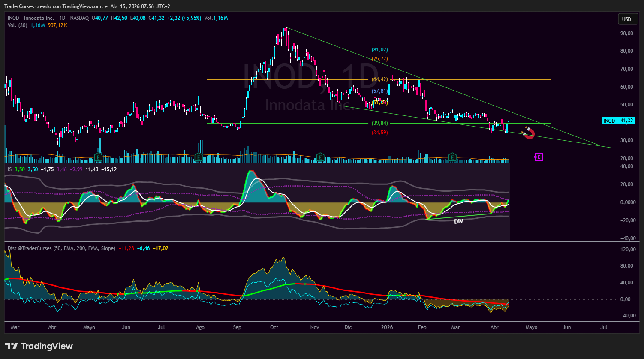The height and width of the screenshot is (359, 644).
Task: Select the IS indicator legend label
Action: coord(9,169)
